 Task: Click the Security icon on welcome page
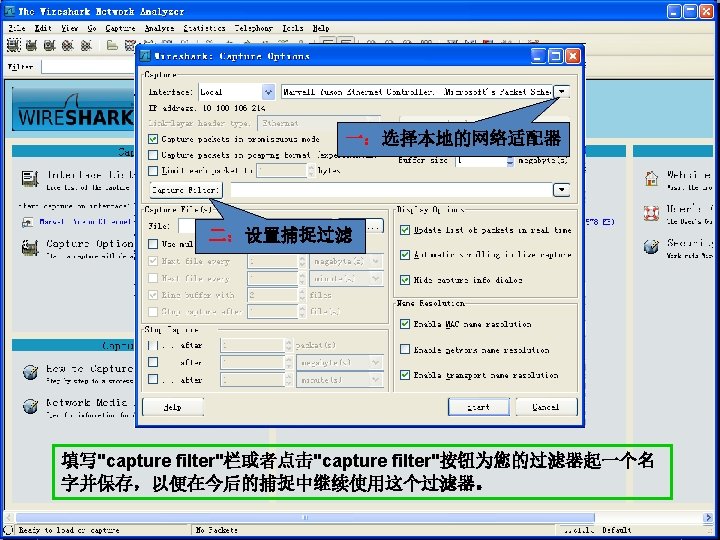point(651,247)
